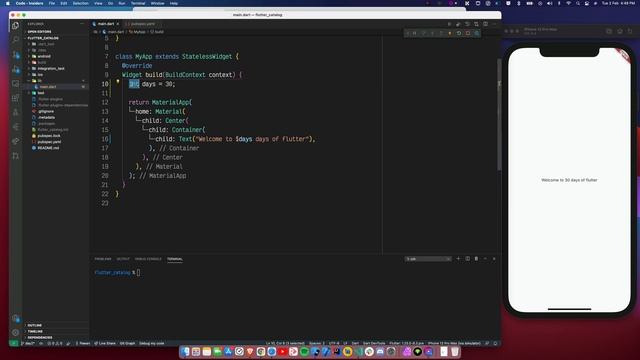Expand the integration_test folder
The height and width of the screenshot is (360, 640).
(51, 69)
